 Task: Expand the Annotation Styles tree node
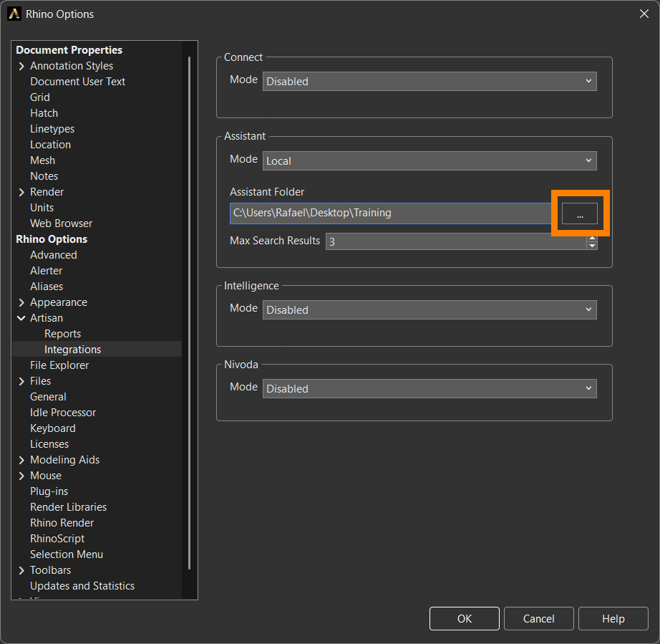tap(21, 66)
